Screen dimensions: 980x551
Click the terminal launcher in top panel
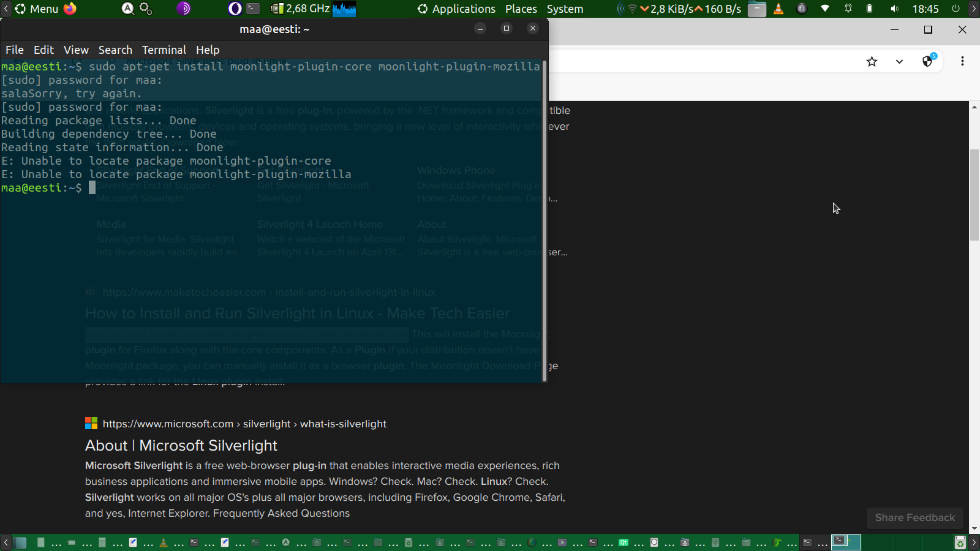(x=253, y=9)
